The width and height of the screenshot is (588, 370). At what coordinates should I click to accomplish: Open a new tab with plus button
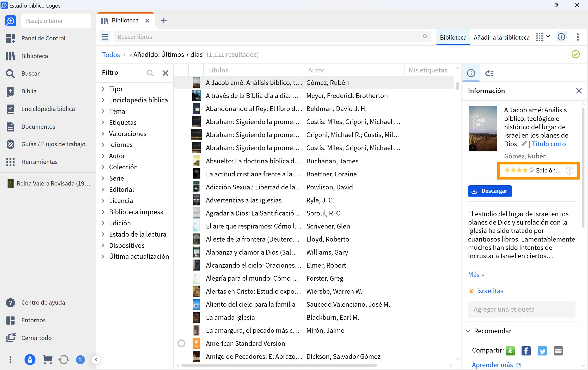[164, 21]
